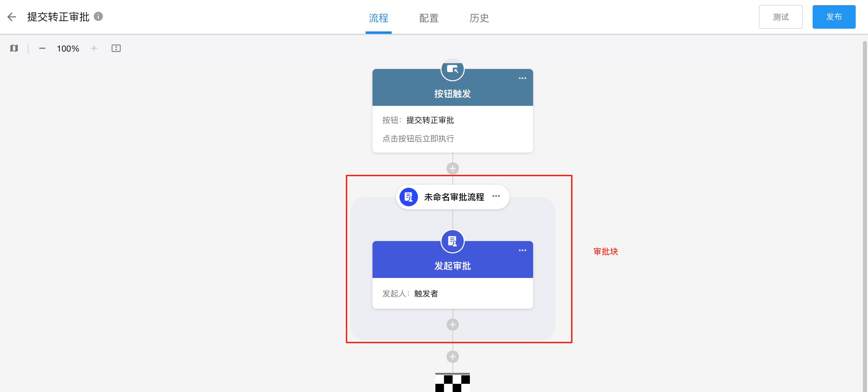Add node above the finish flag
The width and height of the screenshot is (868, 392).
pyautogui.click(x=453, y=357)
